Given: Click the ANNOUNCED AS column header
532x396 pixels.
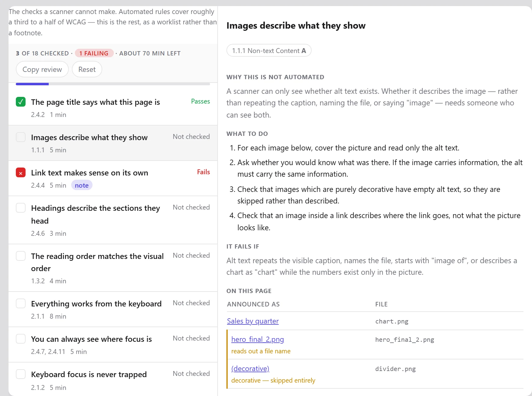Looking at the screenshot, I should 253,304.
